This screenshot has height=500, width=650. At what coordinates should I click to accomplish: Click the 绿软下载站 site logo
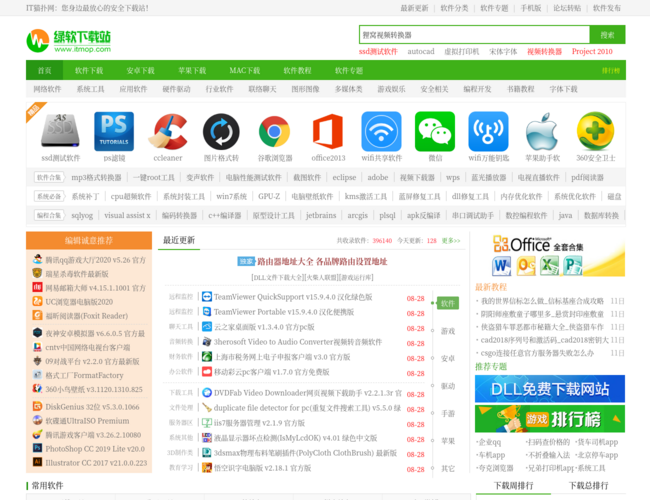[70, 41]
